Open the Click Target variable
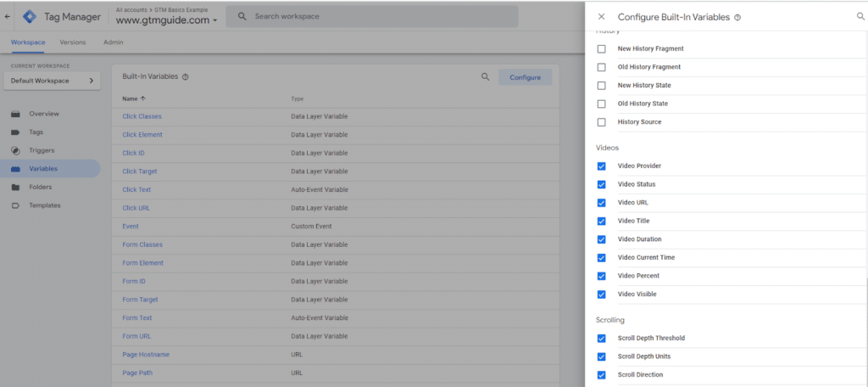Screen dimensions: 868x387 pyautogui.click(x=140, y=171)
